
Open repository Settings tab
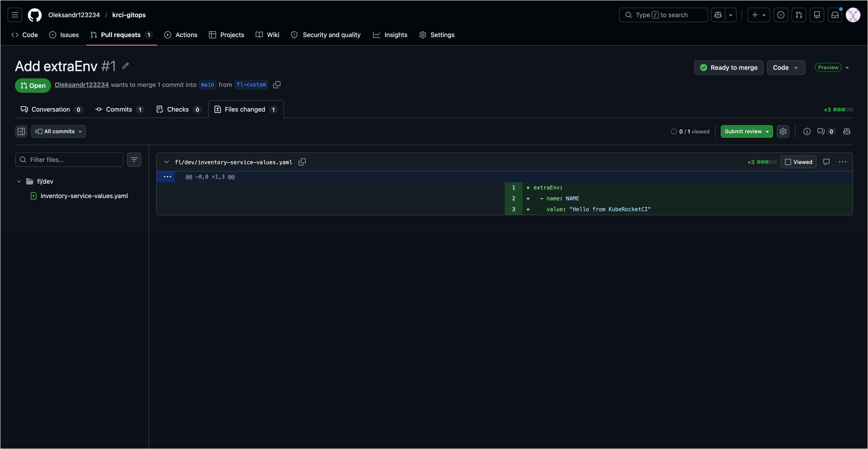pos(437,35)
